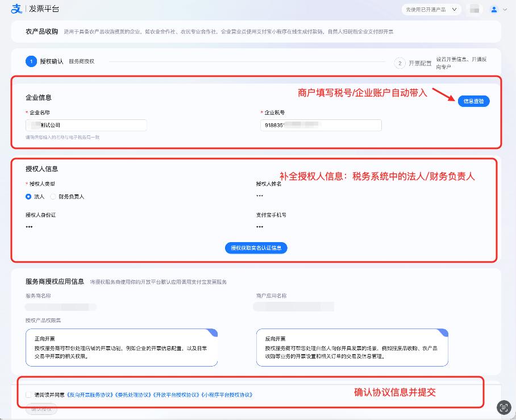The image size is (516, 420).
Task: Go to step 1 授权确认
Action: point(44,61)
